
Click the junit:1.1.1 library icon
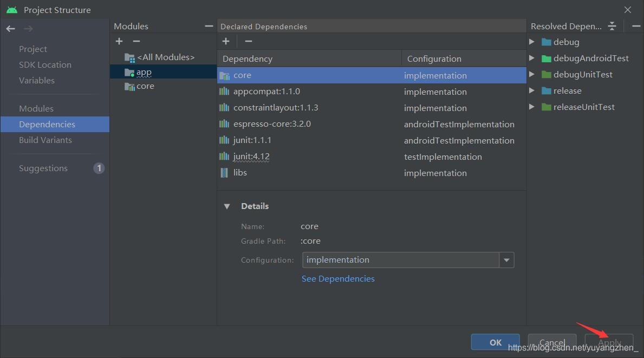coord(224,140)
